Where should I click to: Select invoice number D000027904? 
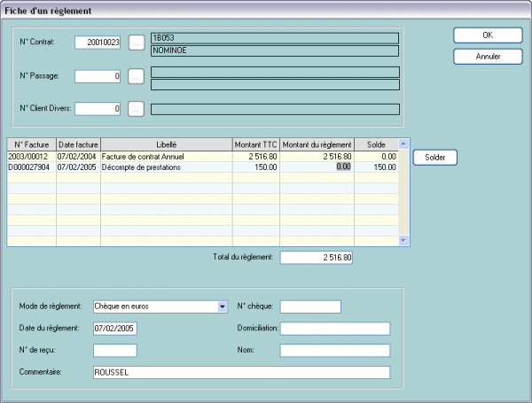(32, 167)
